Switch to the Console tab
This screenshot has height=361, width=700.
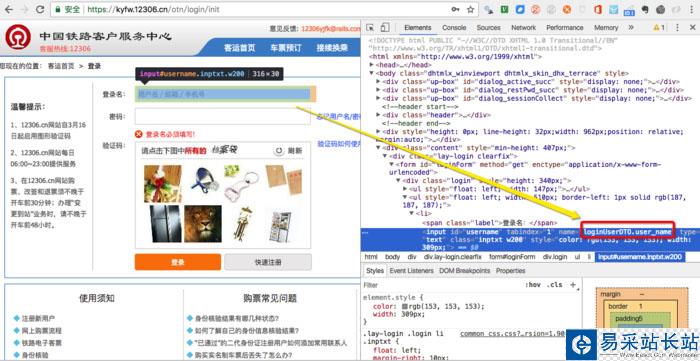pyautogui.click(x=454, y=28)
